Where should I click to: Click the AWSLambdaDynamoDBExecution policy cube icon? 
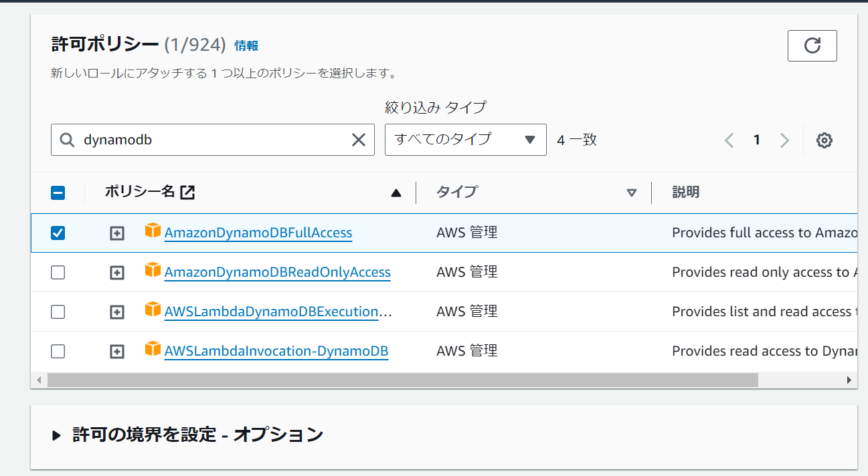153,310
